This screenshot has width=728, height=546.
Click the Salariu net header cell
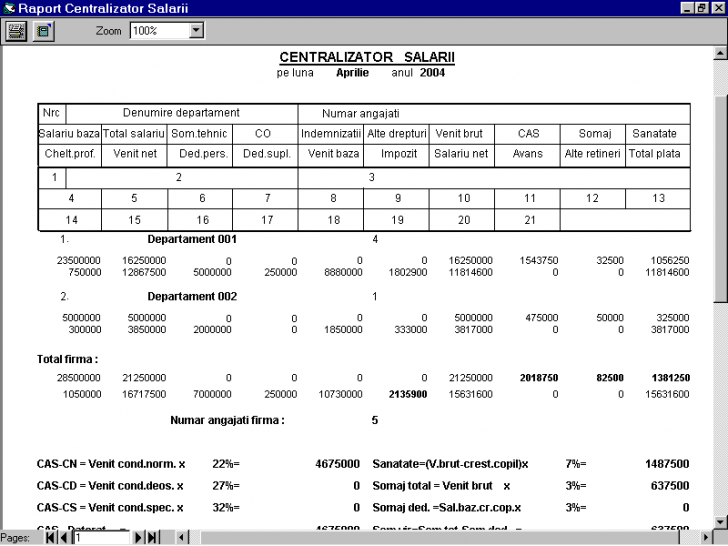point(461,154)
